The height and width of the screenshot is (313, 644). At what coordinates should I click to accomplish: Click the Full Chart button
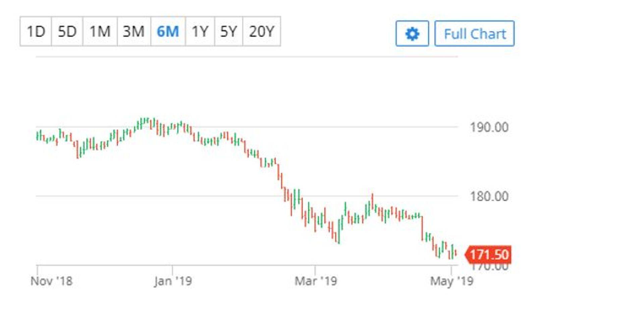click(x=474, y=34)
